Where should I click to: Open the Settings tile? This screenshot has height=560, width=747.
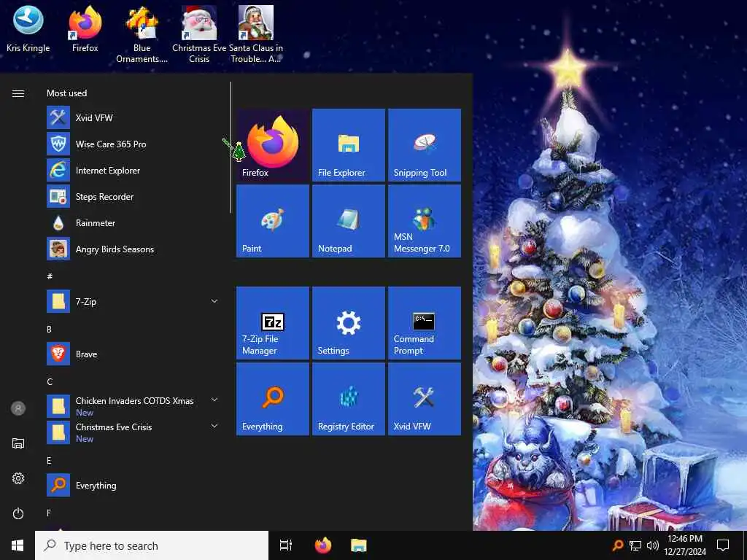click(x=348, y=323)
